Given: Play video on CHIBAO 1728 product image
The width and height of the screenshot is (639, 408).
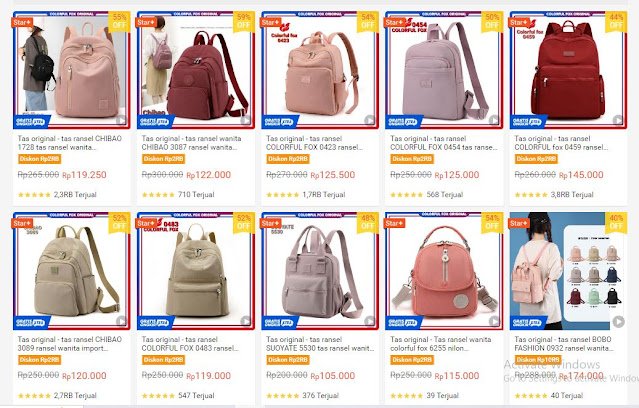Looking at the screenshot, I should pyautogui.click(x=121, y=120).
